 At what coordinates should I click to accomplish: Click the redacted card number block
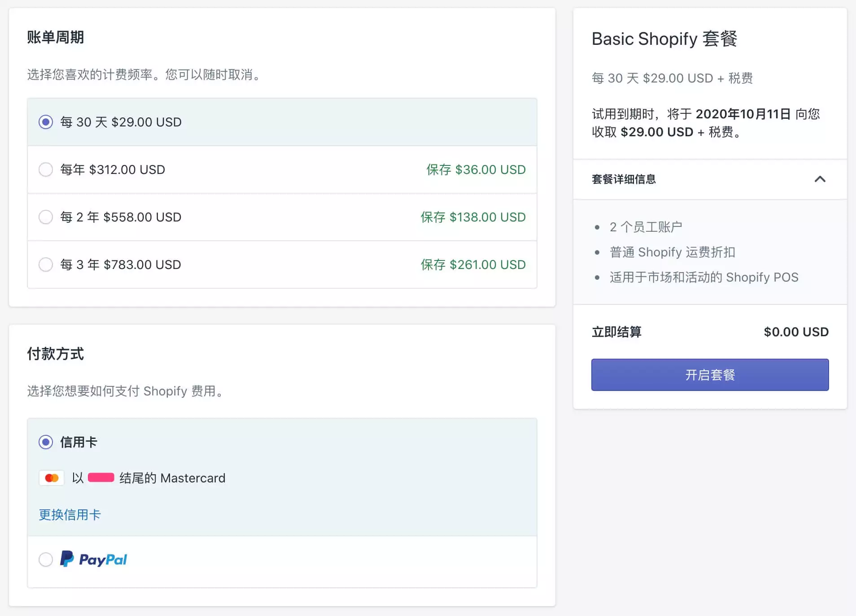click(101, 477)
